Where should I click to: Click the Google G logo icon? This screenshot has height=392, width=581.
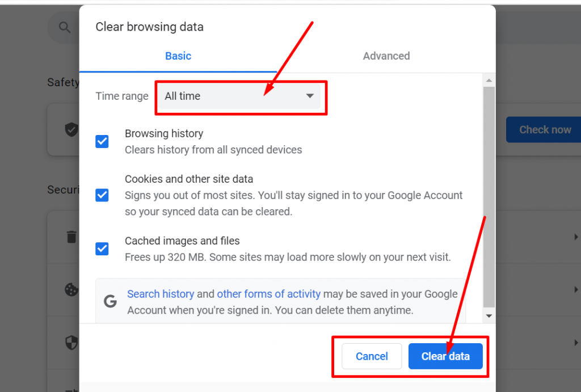click(x=110, y=302)
